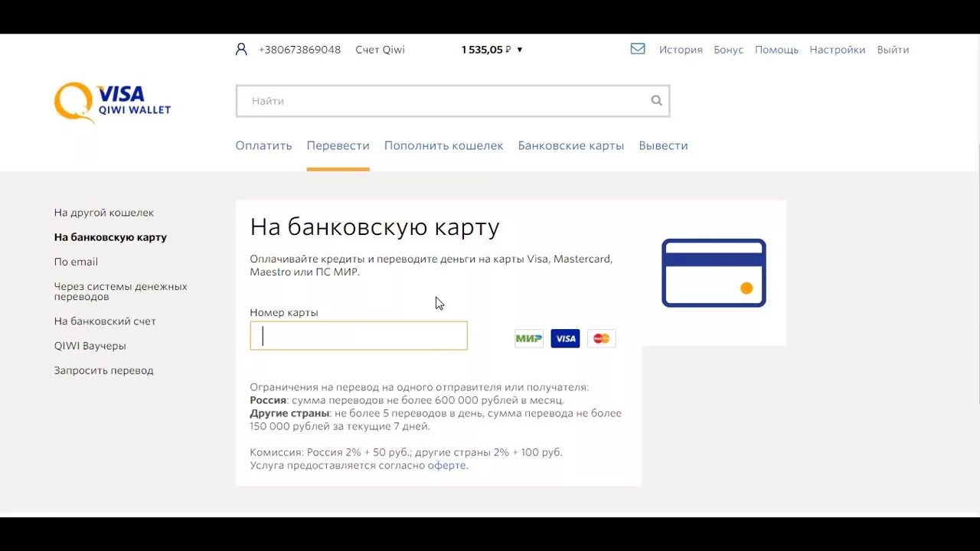Select the Mastercard payment system badge
This screenshot has height=551, width=980.
[601, 338]
